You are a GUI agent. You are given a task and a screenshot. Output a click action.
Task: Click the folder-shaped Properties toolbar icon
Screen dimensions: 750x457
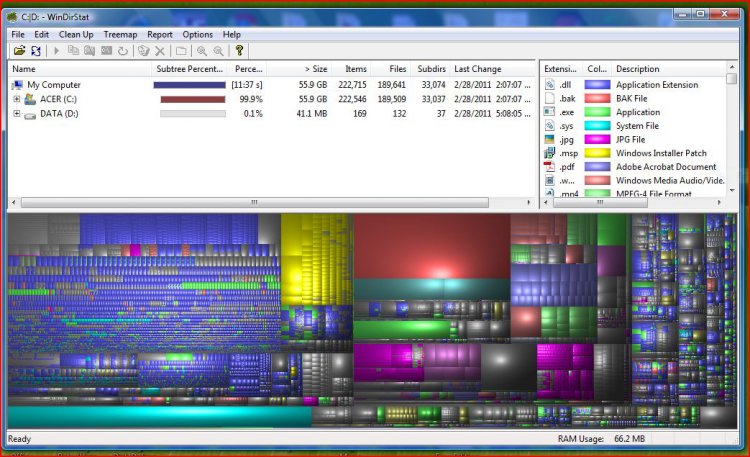click(x=181, y=50)
